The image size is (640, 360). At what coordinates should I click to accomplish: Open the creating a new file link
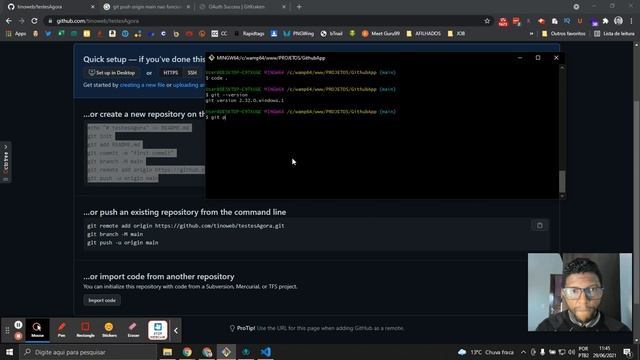pyautogui.click(x=142, y=85)
